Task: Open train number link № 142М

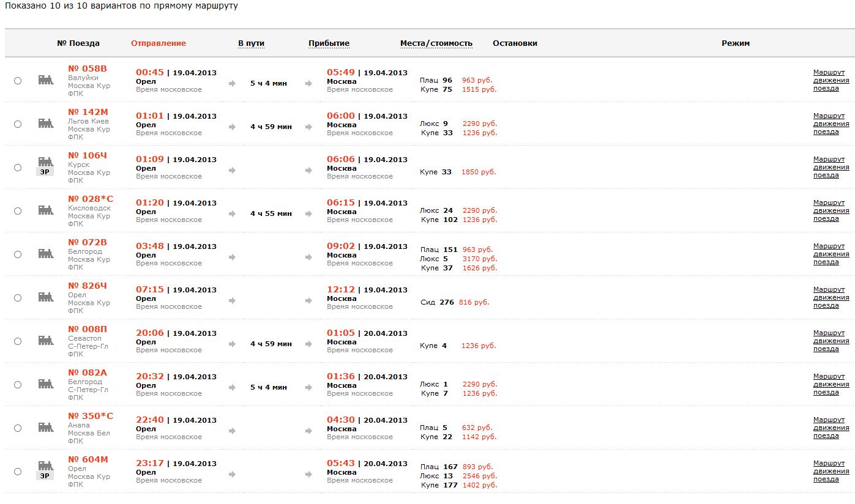Action: [88, 112]
